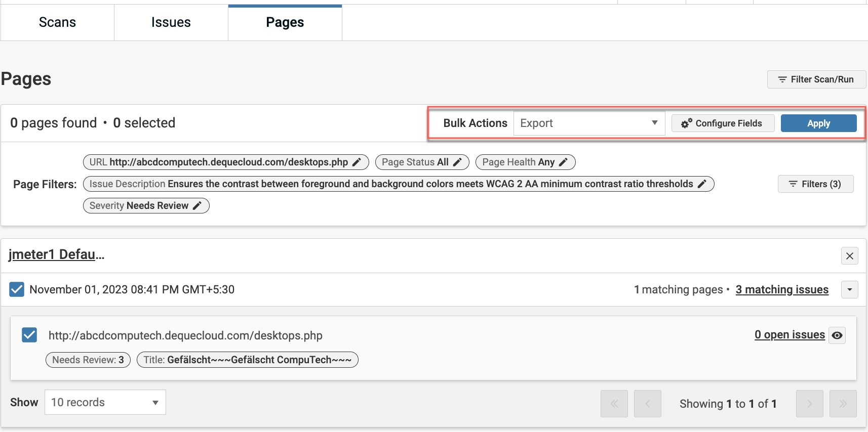Edit the Issue Description filter pencil
868x432 pixels.
(x=702, y=184)
